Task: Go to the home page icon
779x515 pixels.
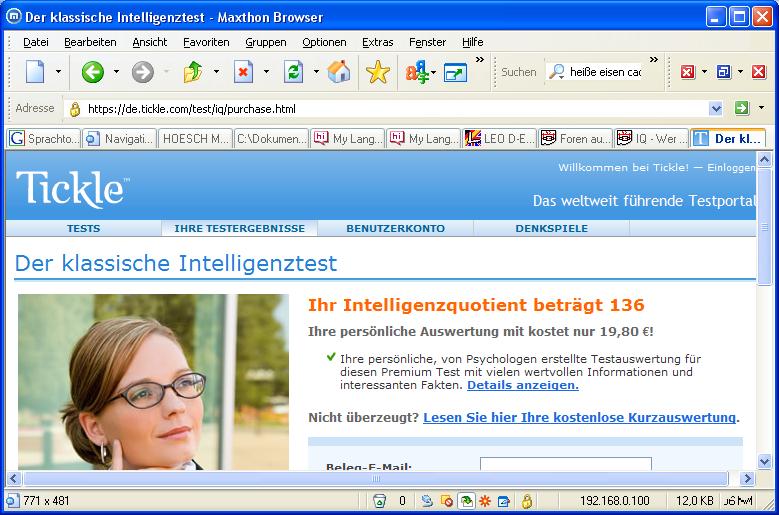Action: [339, 72]
